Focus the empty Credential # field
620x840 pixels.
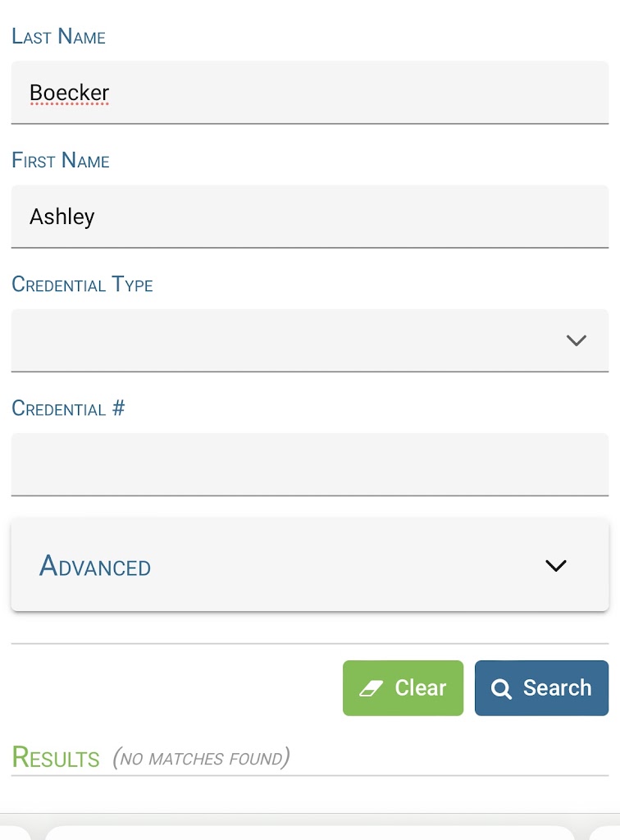click(x=310, y=464)
